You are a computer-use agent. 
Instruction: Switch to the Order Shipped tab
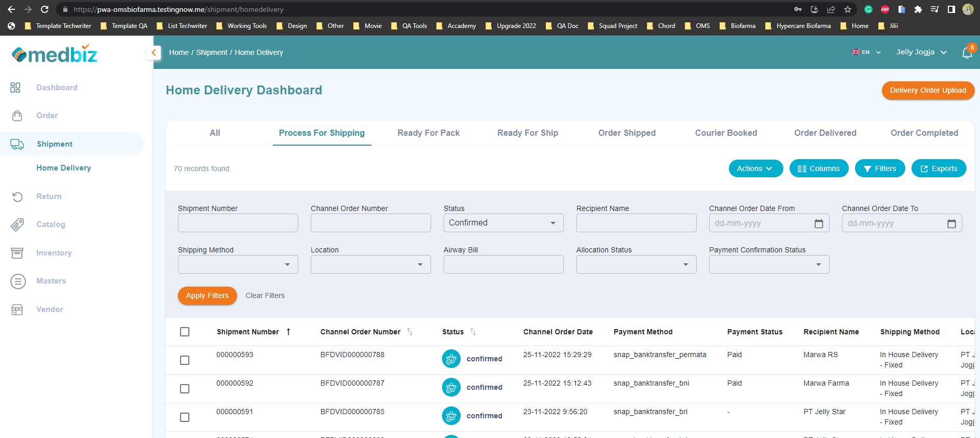click(x=627, y=133)
